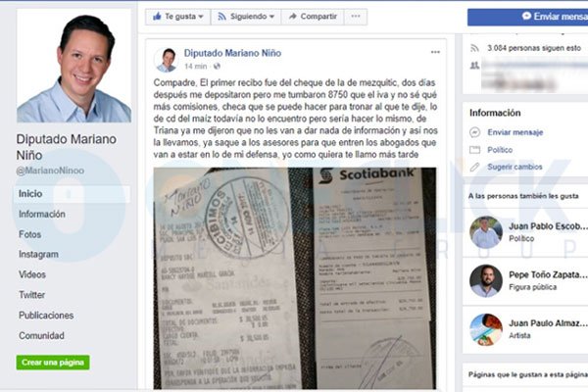
Task: Open Pepe Toño Zapata's profile thumbnail
Action: coord(486,280)
